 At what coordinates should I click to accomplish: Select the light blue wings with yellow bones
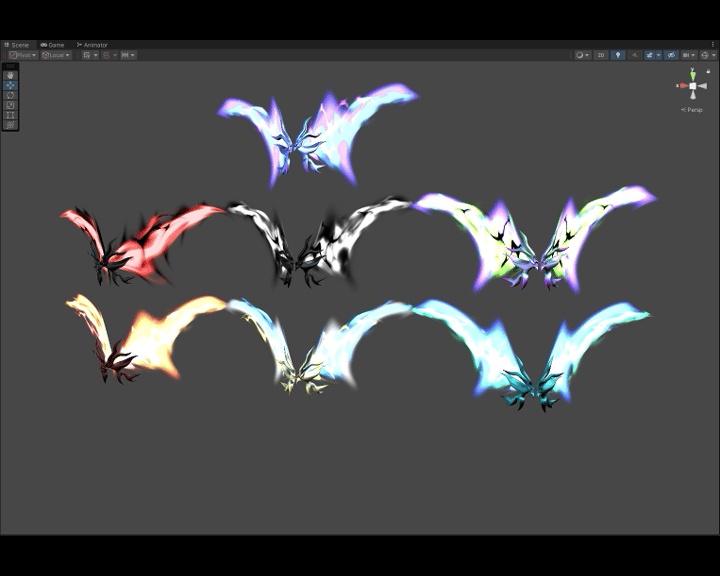pos(317,347)
